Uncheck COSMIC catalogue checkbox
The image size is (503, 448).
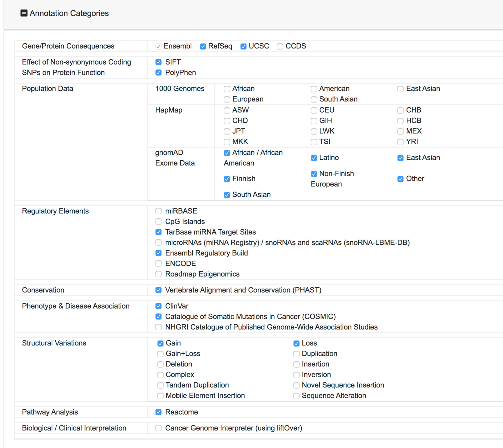point(158,316)
